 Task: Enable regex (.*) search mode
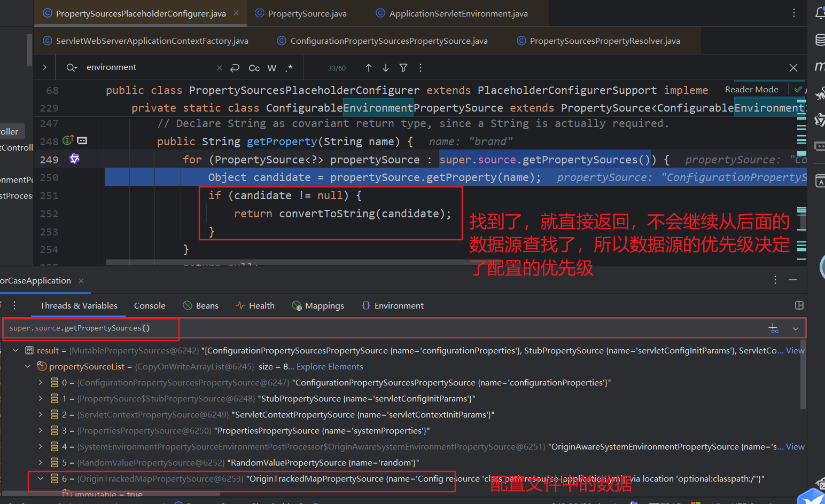tap(289, 68)
